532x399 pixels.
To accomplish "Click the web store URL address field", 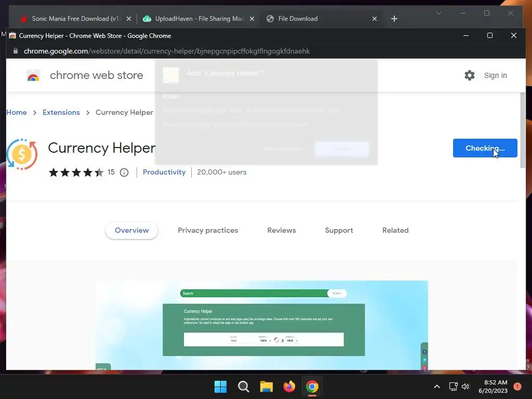I will (x=167, y=51).
